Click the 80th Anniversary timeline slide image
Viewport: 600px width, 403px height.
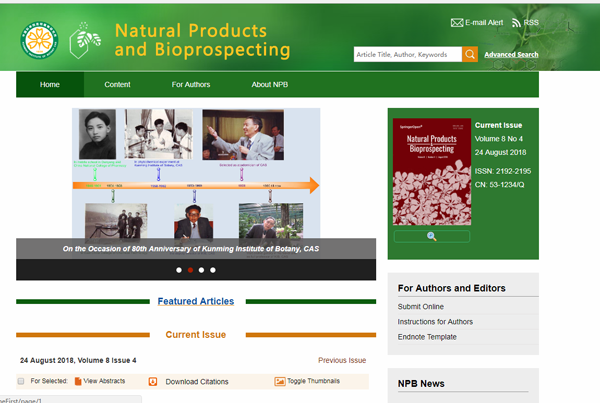point(196,173)
